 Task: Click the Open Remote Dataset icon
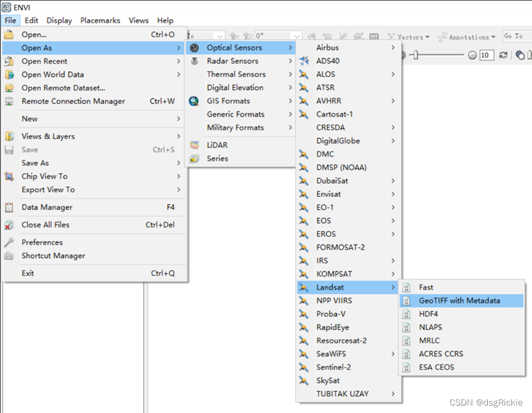click(x=9, y=88)
